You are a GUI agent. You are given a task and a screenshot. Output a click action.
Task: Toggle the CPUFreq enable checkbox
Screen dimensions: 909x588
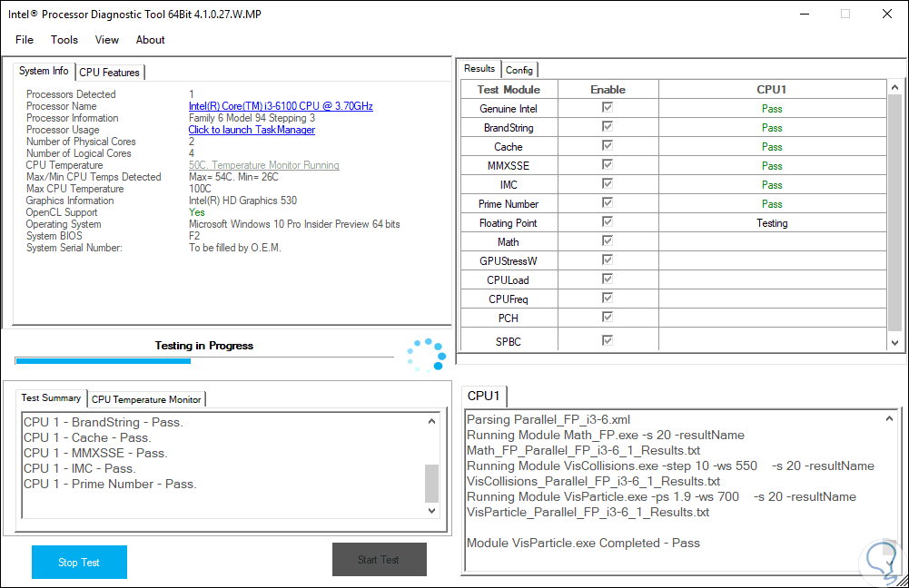click(608, 298)
